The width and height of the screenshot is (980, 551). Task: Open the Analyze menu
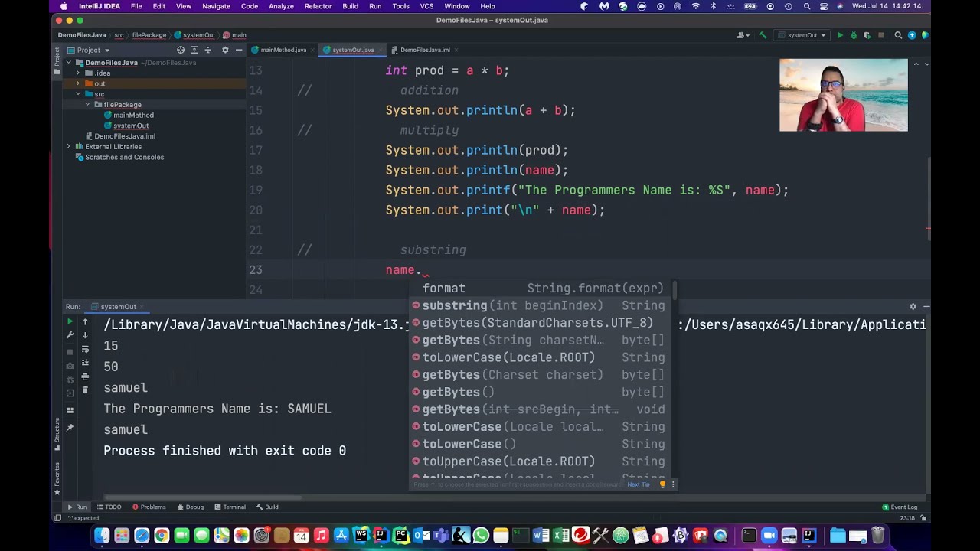[281, 6]
